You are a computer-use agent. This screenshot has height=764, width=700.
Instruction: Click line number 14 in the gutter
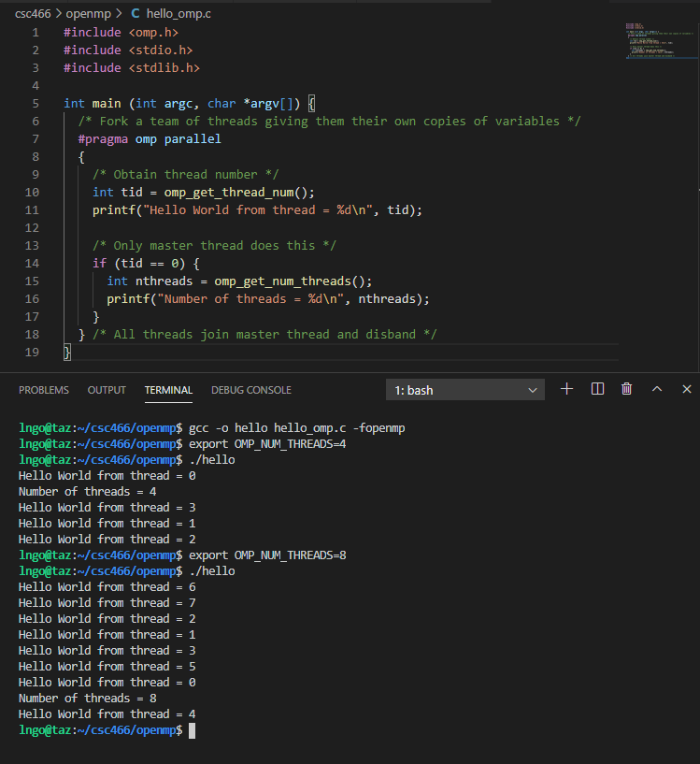(35, 263)
